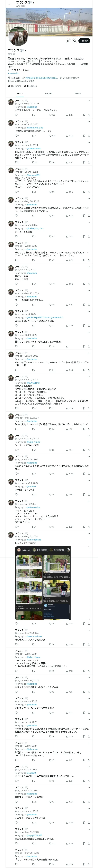Share the Apr 2, 2023 tweet
The image size is (98, 868).
point(89,260)
